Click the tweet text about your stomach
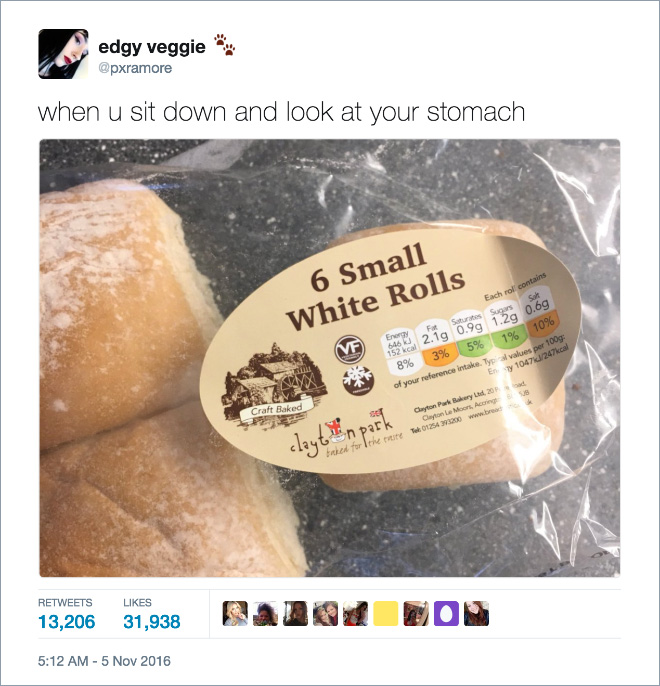 281,112
